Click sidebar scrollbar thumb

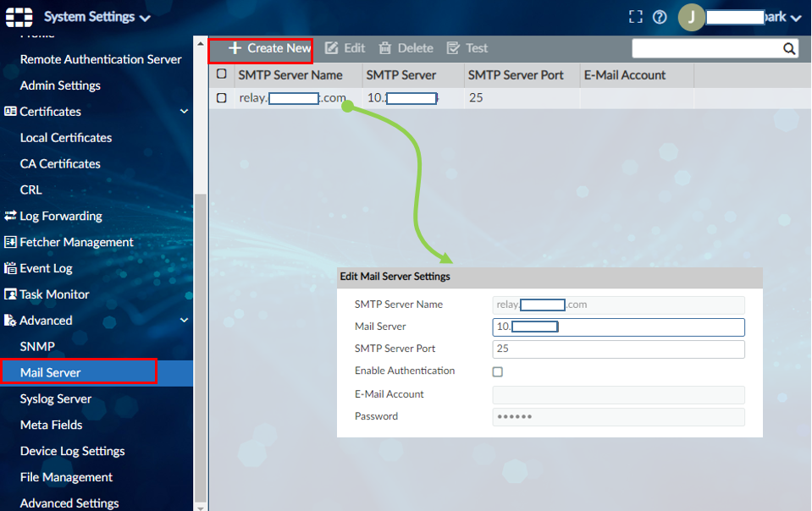(201, 348)
